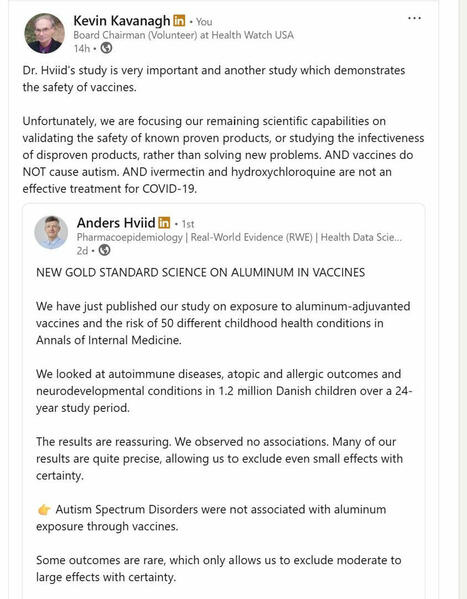Open Anders Hviid's profile name link
The height and width of the screenshot is (599, 467).
[x=116, y=223]
